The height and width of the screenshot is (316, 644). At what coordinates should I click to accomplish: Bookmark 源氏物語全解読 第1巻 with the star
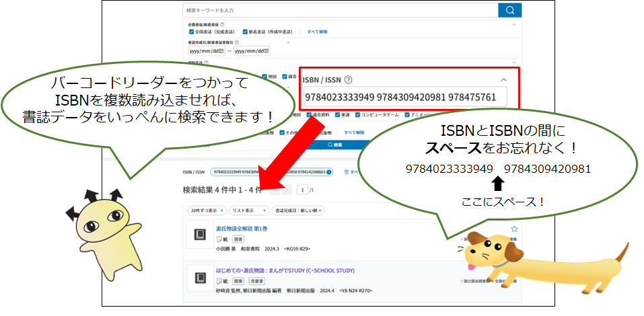pos(514,229)
